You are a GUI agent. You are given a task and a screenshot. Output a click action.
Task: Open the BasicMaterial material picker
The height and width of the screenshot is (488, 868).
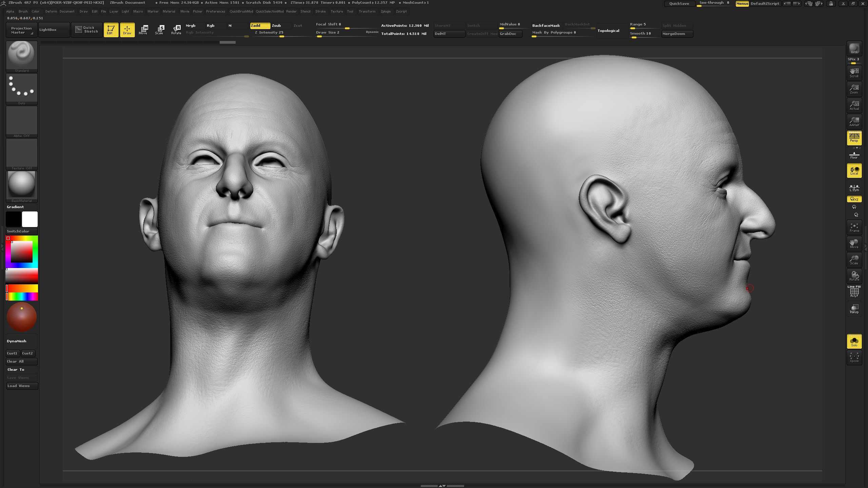[x=22, y=186]
